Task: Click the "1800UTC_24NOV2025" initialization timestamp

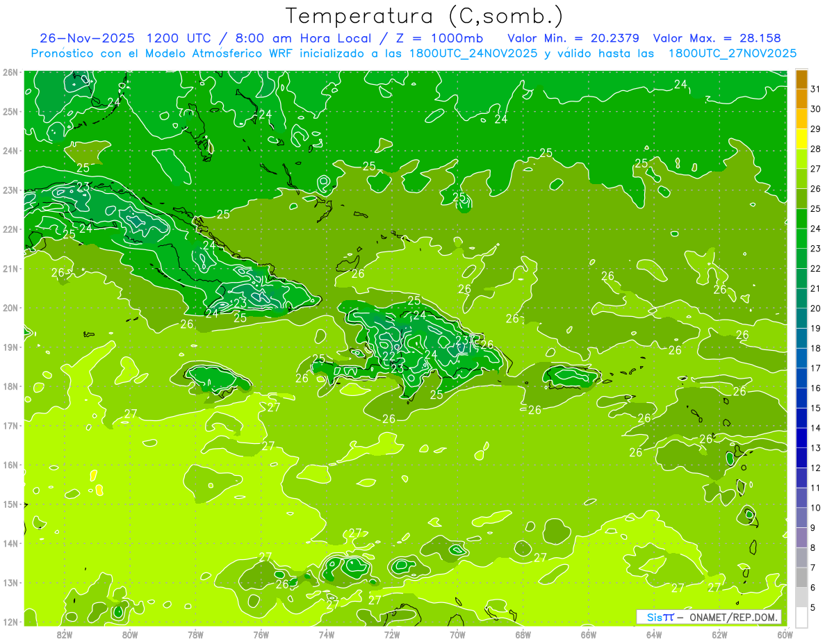Action: click(473, 53)
